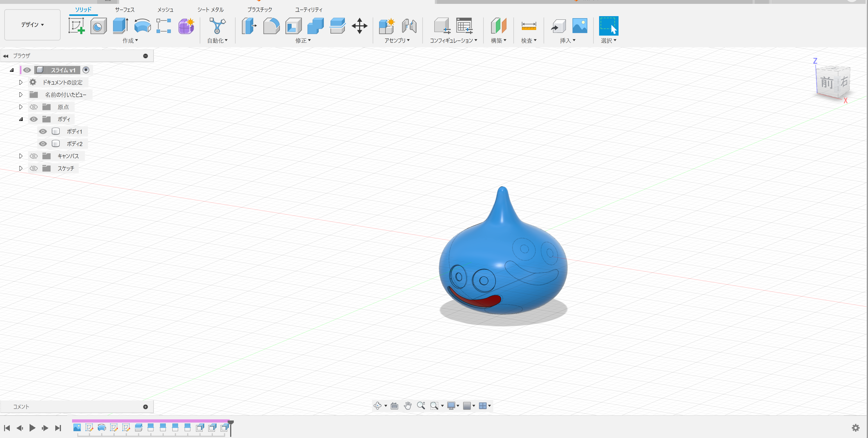Click the Offset Plane construct icon
The width and height of the screenshot is (868, 438).
click(x=499, y=26)
